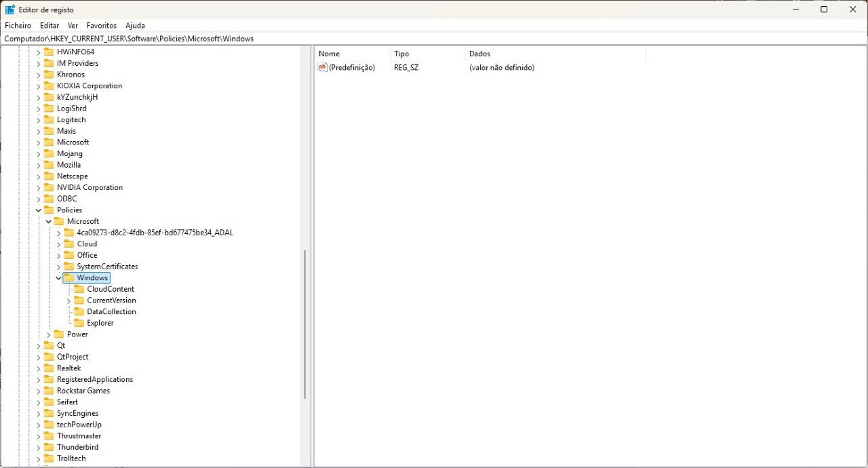Select the Thunderbird folder icon
868x468 pixels.
pos(49,448)
